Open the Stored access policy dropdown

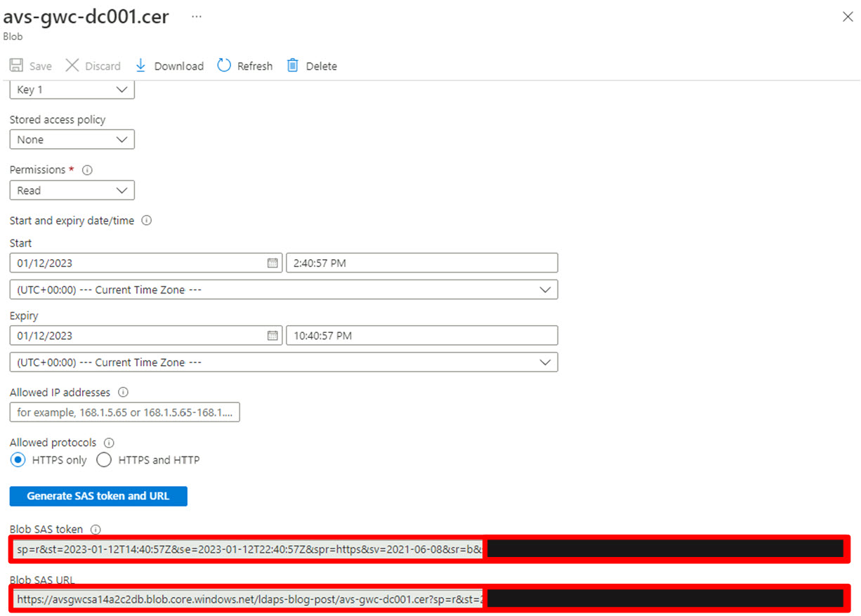click(72, 140)
